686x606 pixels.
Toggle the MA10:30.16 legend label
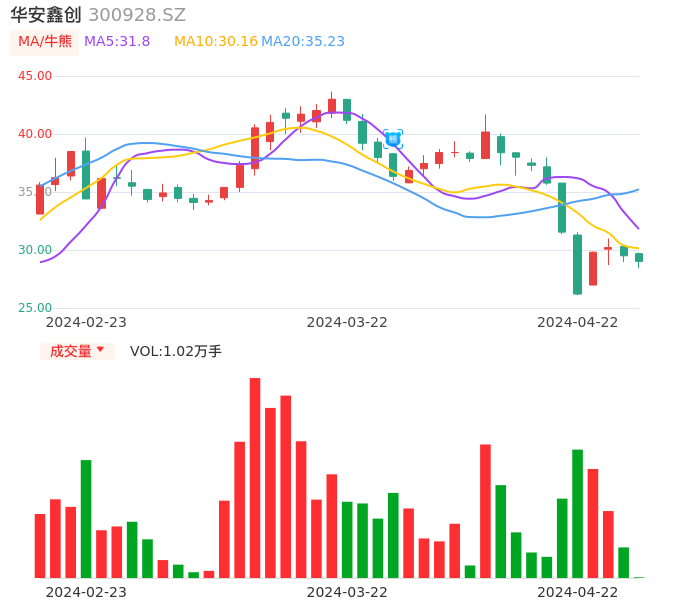tap(216, 41)
